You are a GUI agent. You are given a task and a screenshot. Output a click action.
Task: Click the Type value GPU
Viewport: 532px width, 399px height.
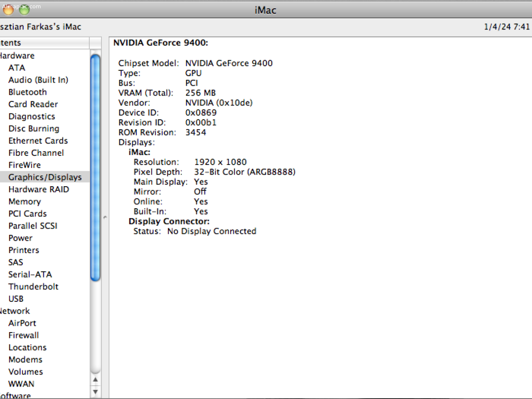(193, 73)
